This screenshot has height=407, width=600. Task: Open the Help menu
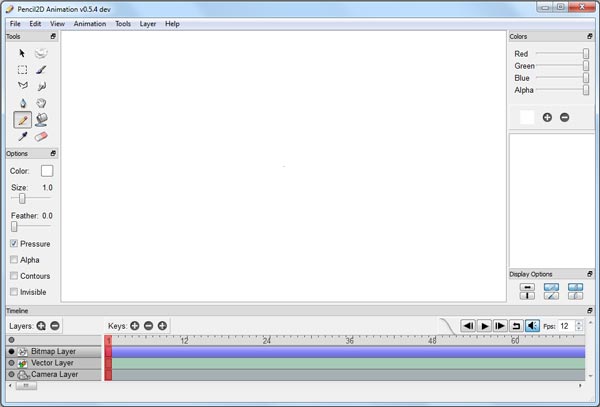click(172, 24)
